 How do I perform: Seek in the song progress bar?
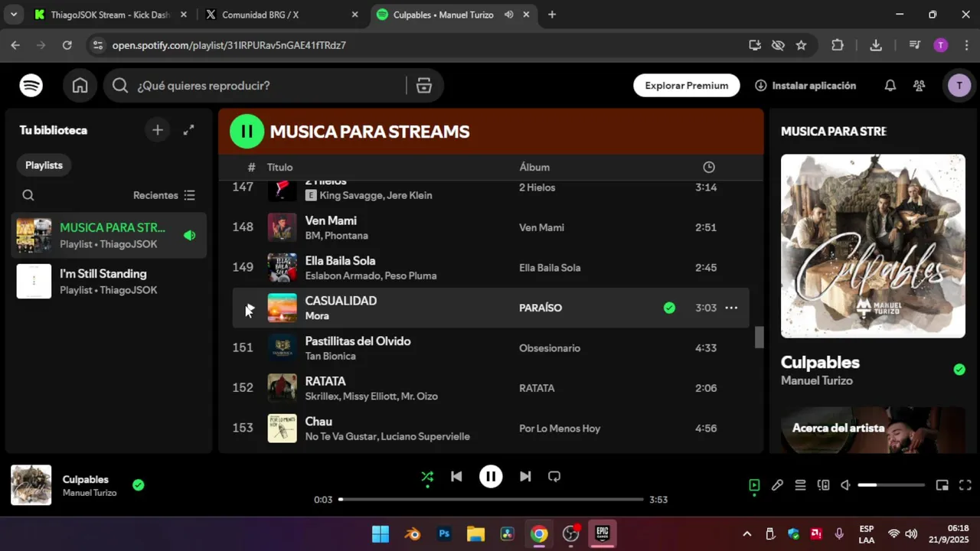[491, 500]
